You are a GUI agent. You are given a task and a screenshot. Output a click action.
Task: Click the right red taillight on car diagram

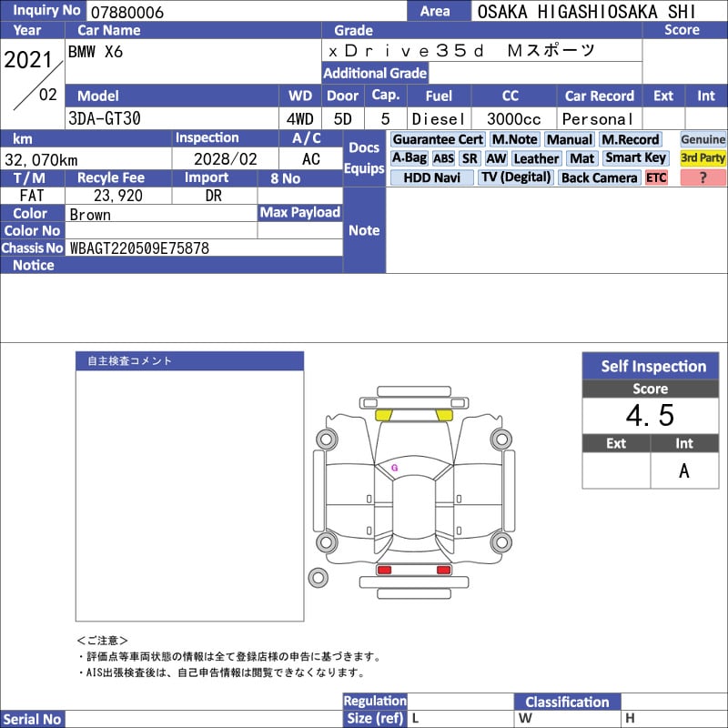tap(444, 570)
